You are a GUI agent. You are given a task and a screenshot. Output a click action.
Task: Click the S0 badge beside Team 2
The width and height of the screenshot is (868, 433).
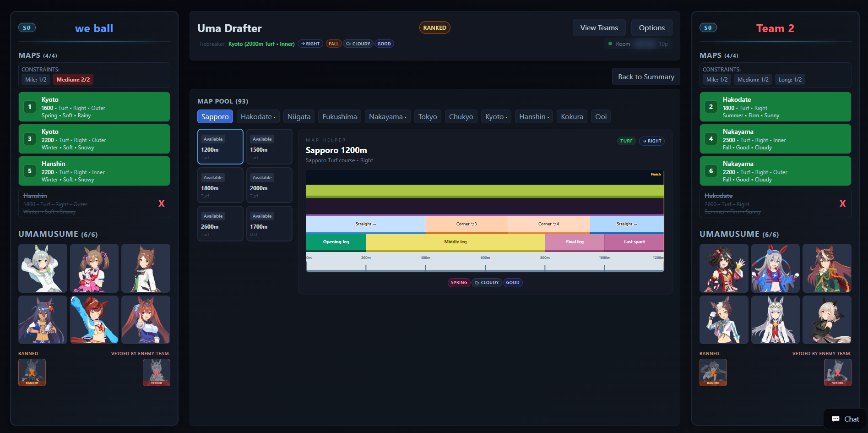pyautogui.click(x=708, y=27)
